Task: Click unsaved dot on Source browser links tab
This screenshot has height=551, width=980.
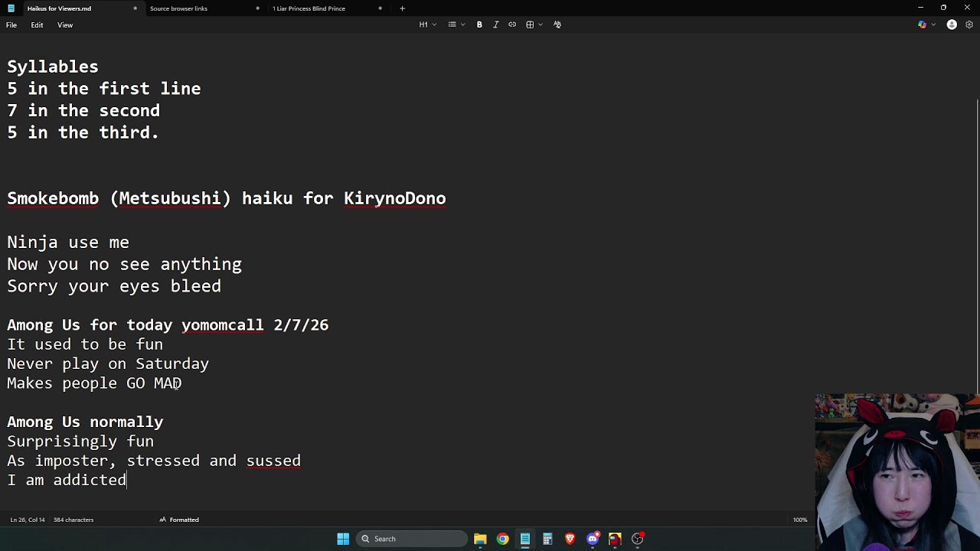Action: coord(257,8)
